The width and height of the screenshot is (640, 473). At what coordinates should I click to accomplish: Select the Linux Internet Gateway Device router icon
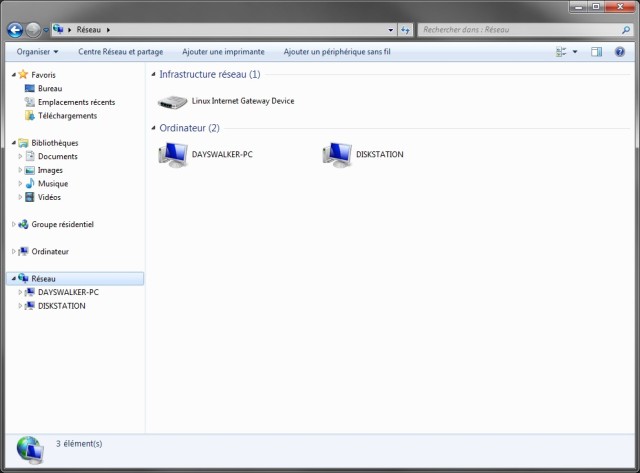click(173, 102)
